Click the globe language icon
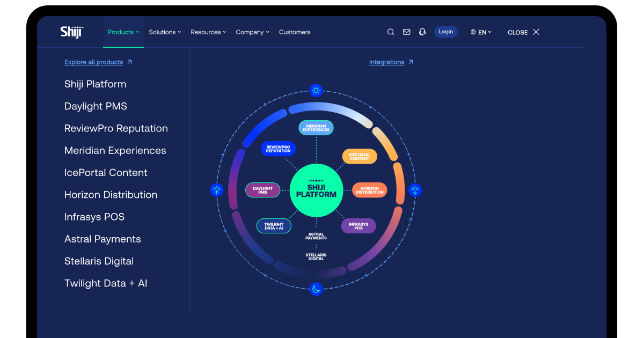 point(473,32)
